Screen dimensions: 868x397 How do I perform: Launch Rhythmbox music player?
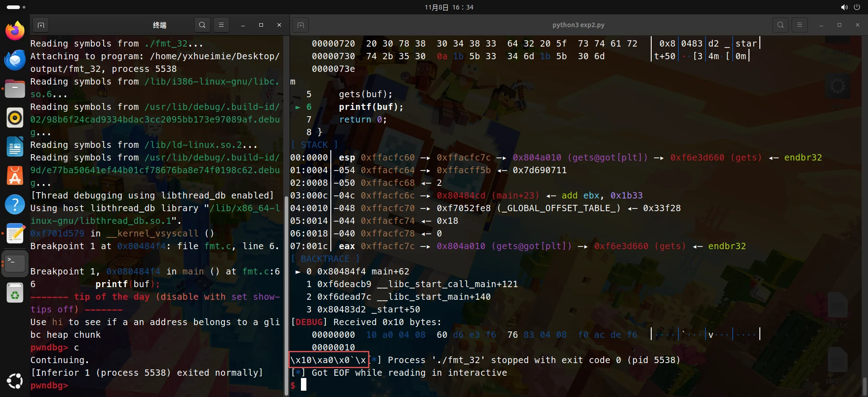[15, 118]
